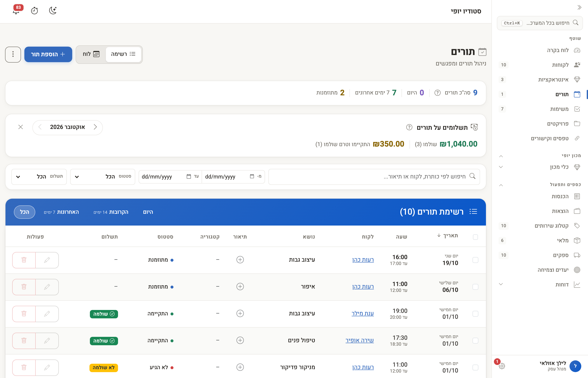Collapse the כספים ותפעול section
588x378 pixels.
(501, 185)
